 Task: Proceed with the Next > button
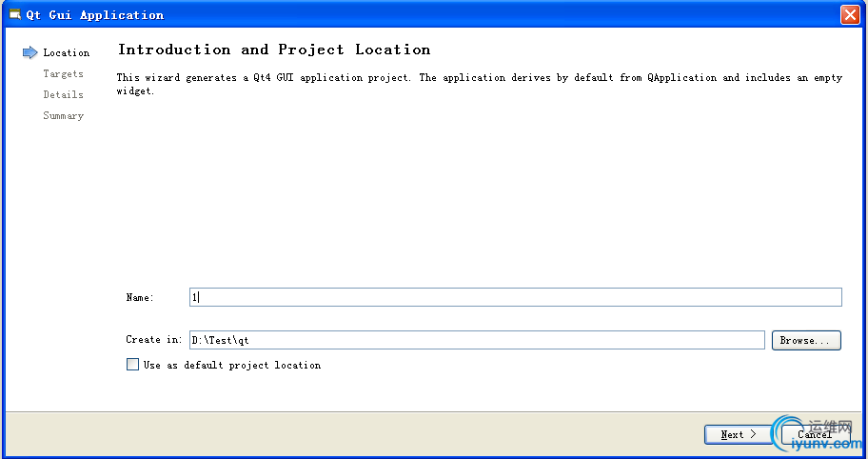[x=739, y=434]
